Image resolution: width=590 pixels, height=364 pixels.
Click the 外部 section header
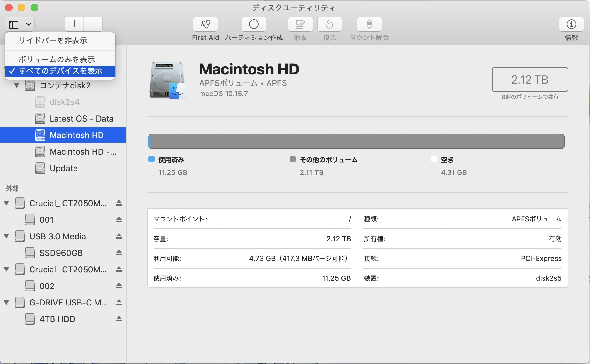tap(12, 188)
